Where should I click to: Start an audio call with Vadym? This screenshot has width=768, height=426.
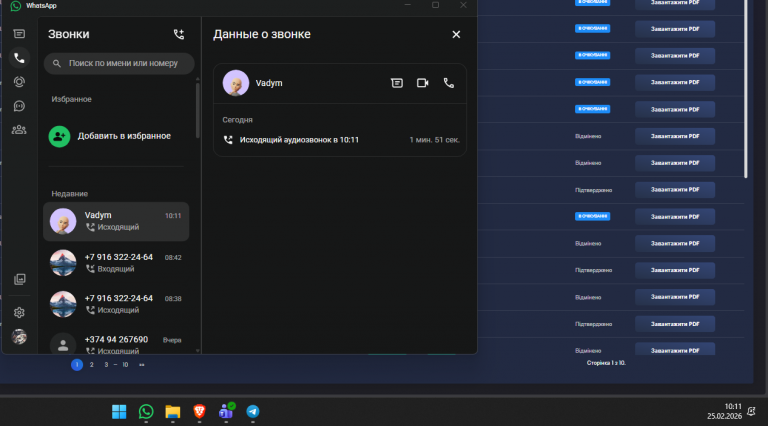tap(449, 83)
